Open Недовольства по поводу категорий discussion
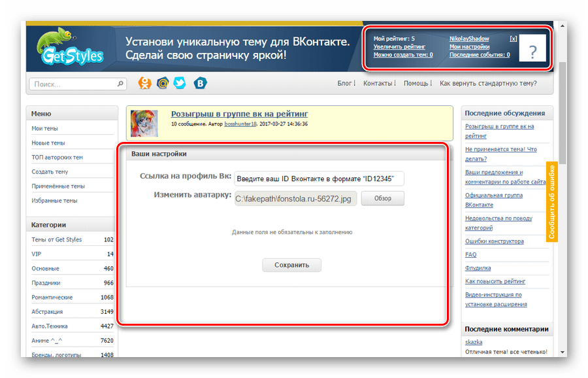 click(498, 223)
